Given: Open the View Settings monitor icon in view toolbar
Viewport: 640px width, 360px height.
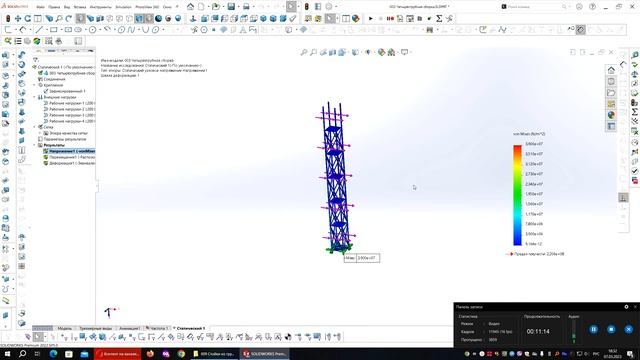Looking at the screenshot, I should tap(404, 52).
